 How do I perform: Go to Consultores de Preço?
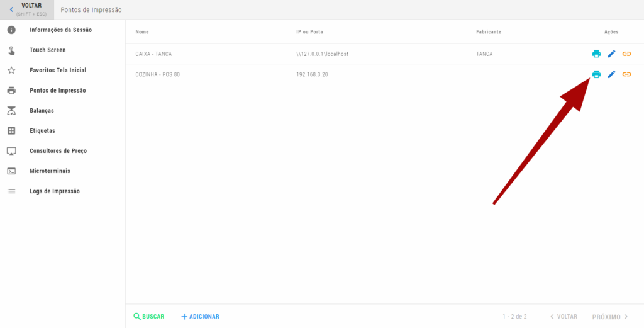pos(58,151)
